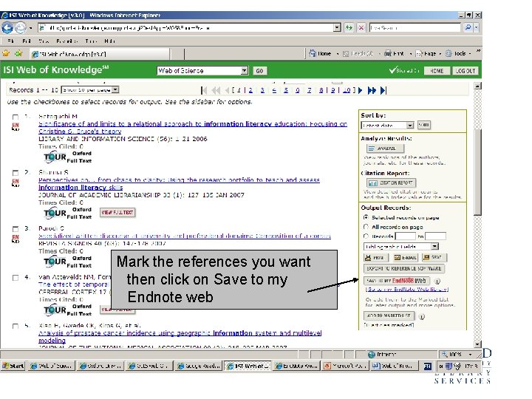Select the 'Records ... to' range radio
This screenshot has height=399, width=532.
point(366,236)
